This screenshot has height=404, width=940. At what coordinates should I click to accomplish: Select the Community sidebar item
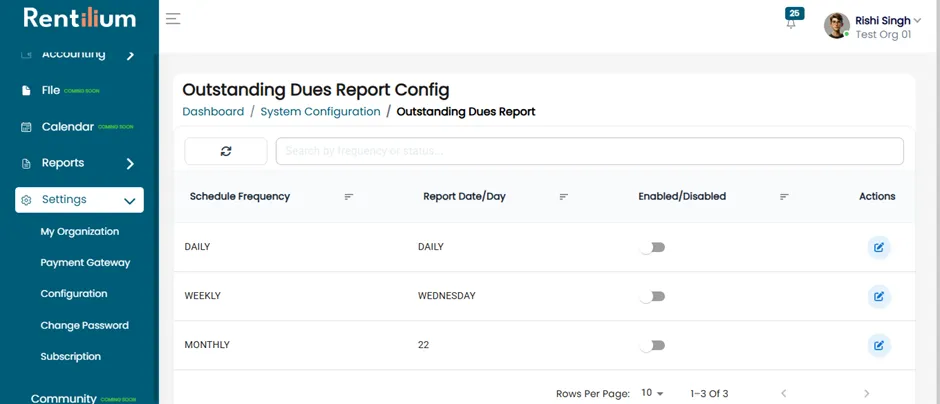pos(64,398)
